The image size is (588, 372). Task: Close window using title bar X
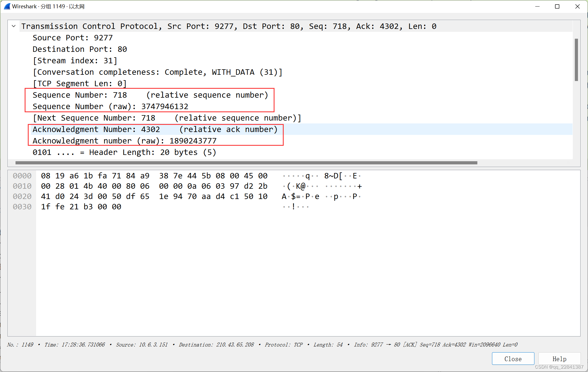click(577, 6)
